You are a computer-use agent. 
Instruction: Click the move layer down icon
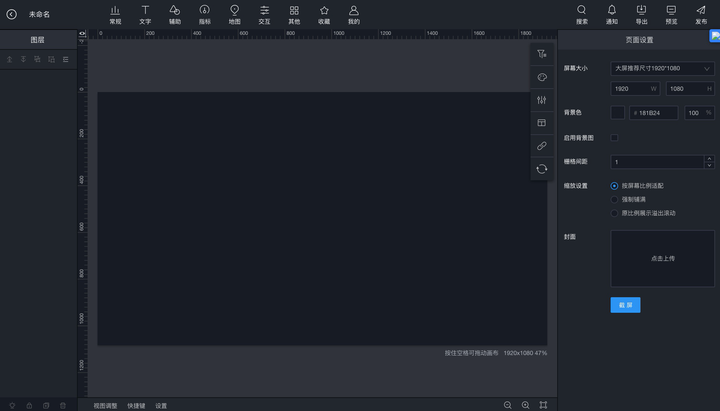(x=23, y=59)
